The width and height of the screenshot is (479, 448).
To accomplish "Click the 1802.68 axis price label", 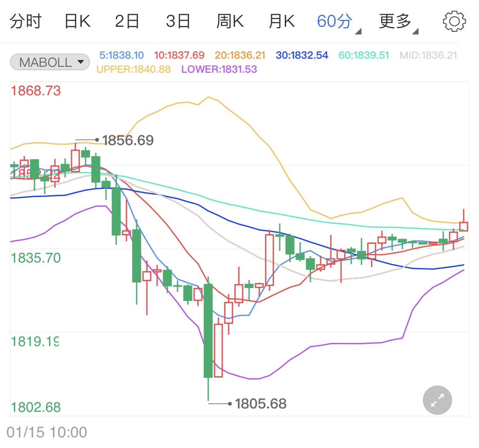I will click(36, 407).
